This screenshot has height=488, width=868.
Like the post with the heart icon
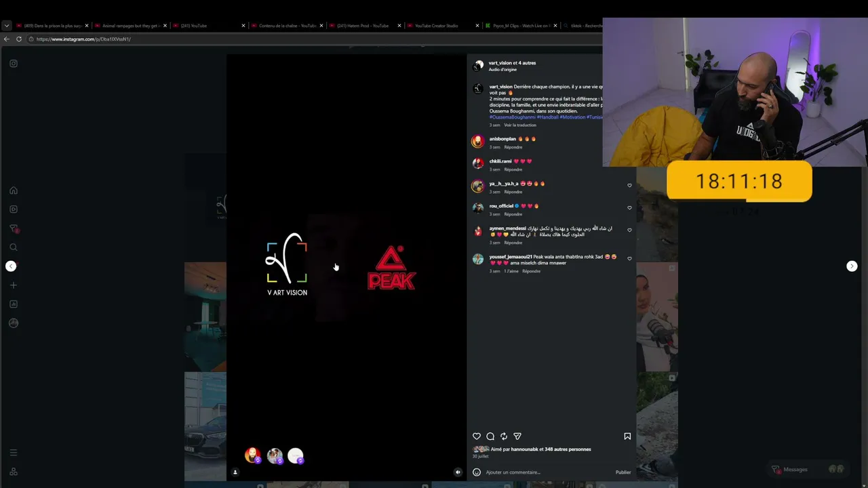click(x=477, y=436)
